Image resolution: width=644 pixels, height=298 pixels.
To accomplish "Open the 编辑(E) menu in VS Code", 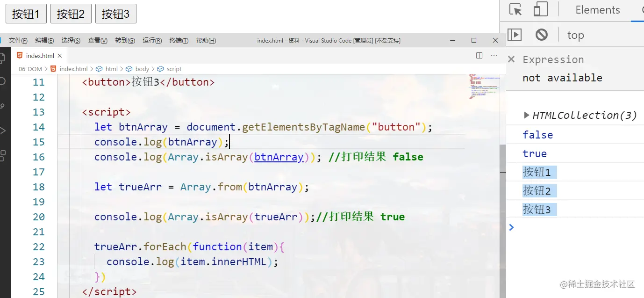I will pos(44,41).
